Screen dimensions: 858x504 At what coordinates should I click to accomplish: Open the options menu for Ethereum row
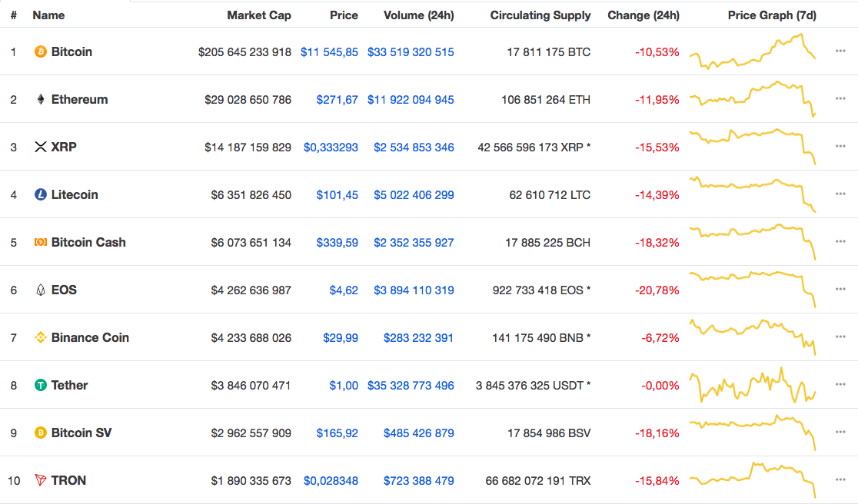click(840, 100)
